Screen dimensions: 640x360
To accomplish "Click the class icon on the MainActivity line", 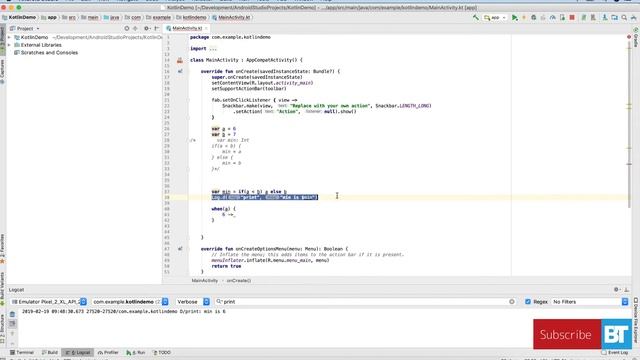I will (x=180, y=60).
